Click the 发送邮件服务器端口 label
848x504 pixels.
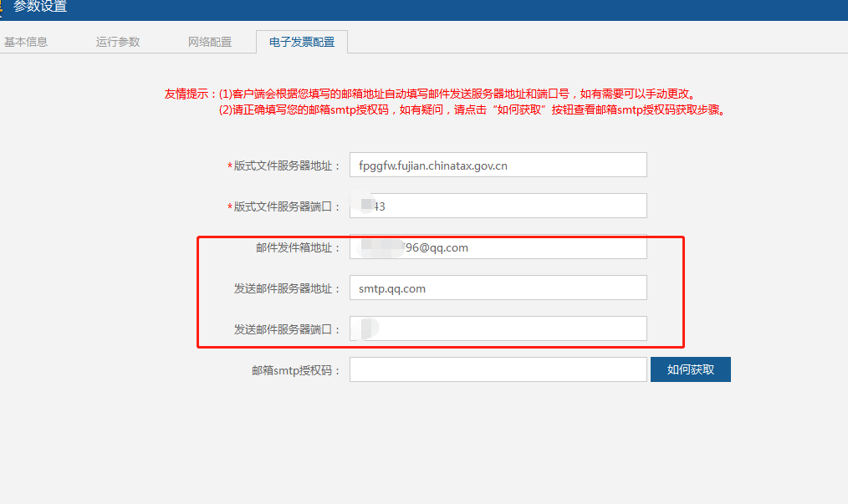[x=288, y=330]
